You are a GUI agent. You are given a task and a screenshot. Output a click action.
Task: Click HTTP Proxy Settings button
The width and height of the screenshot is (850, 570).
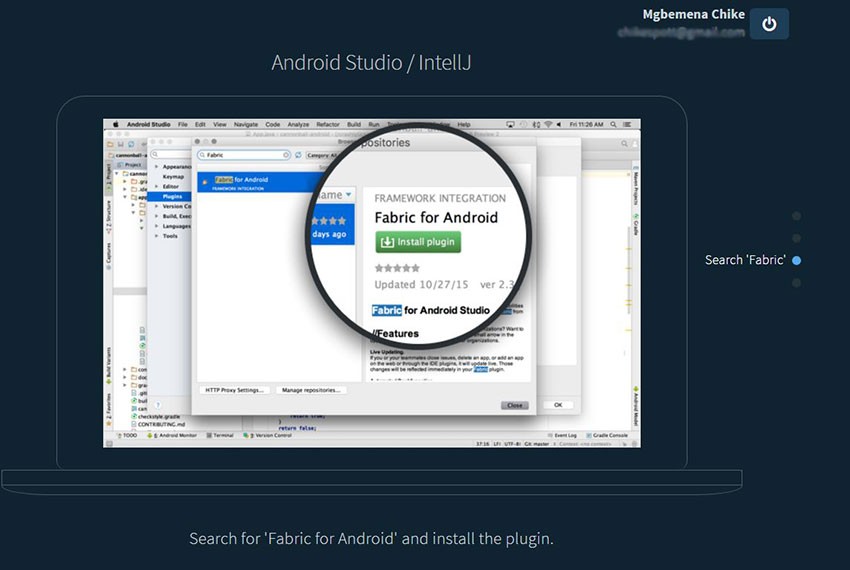coord(234,390)
